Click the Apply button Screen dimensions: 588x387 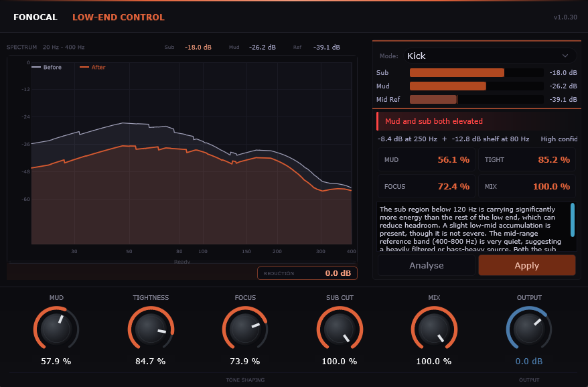(527, 266)
